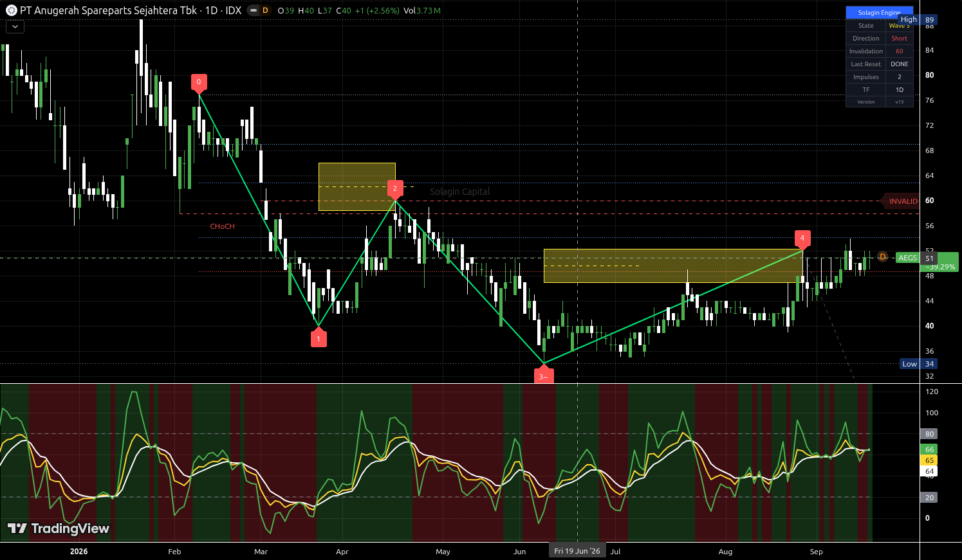Open the TradingView logo link
The image size is (962, 560).
pos(58,528)
